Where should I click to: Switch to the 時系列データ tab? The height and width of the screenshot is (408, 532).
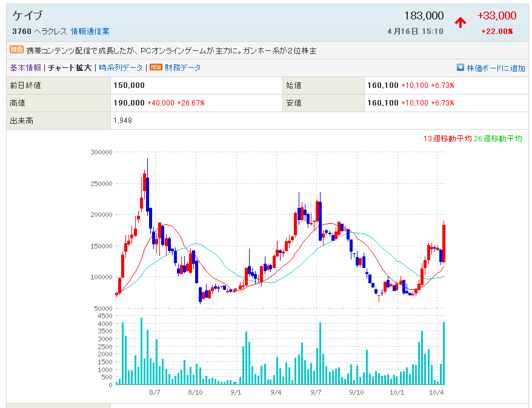[x=121, y=68]
